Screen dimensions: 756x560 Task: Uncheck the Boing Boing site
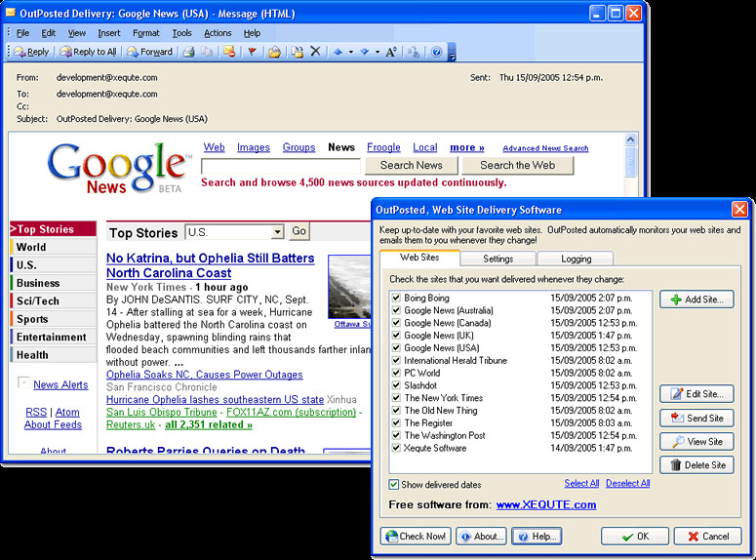pyautogui.click(x=396, y=298)
